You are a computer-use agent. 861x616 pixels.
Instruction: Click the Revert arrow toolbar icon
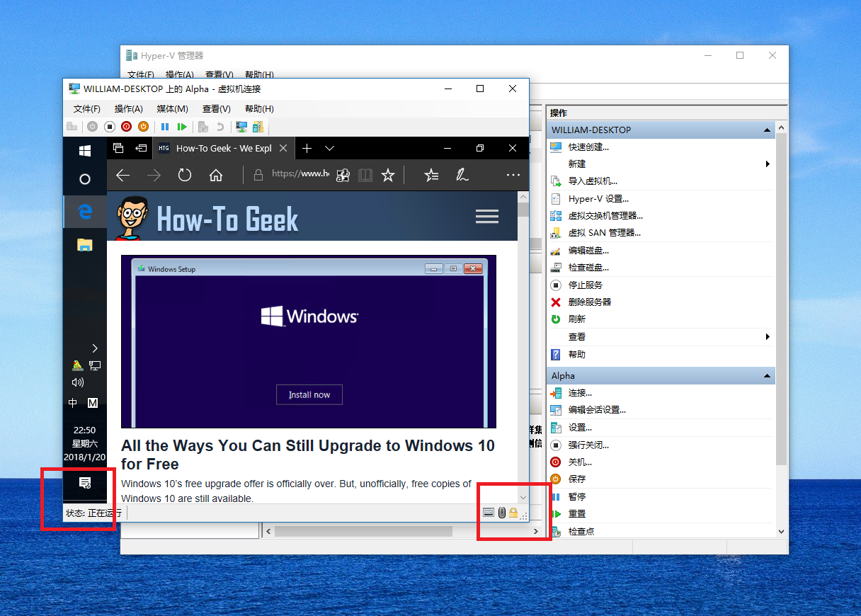tap(220, 127)
